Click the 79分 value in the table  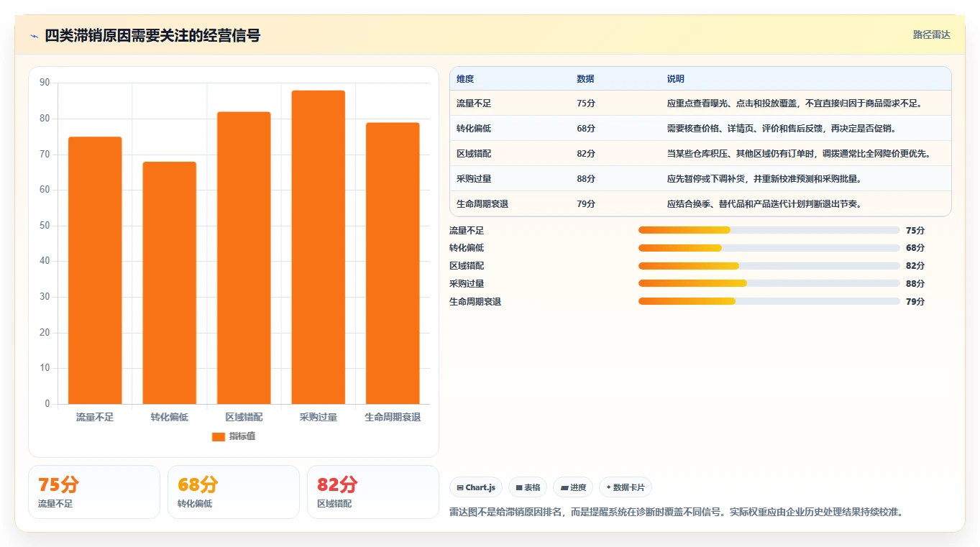[586, 204]
